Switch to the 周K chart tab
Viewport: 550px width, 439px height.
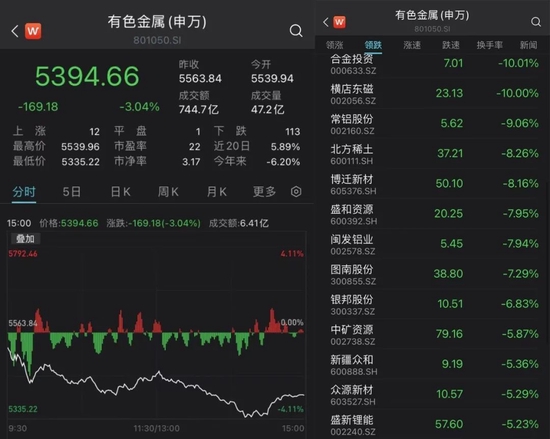click(x=168, y=192)
